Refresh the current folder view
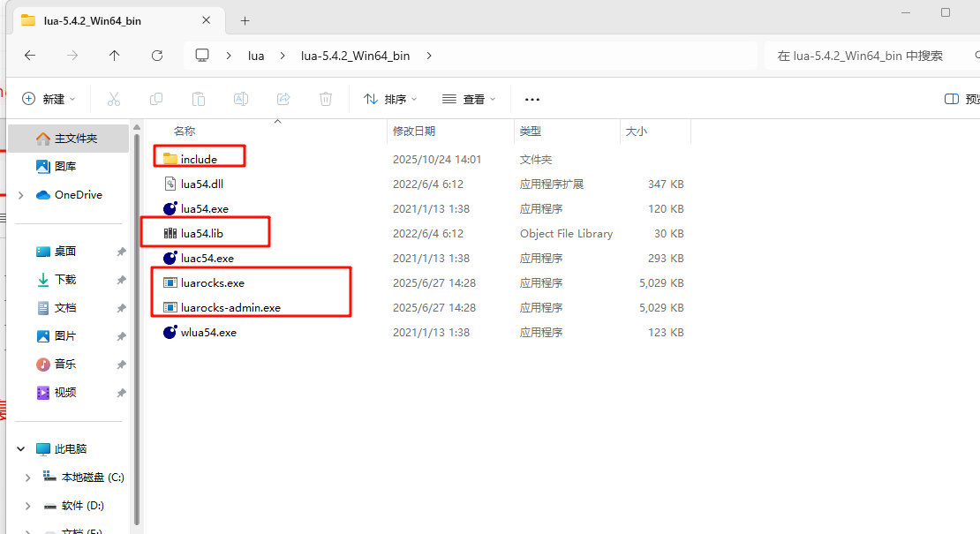Viewport: 980px width, 534px height. (157, 56)
